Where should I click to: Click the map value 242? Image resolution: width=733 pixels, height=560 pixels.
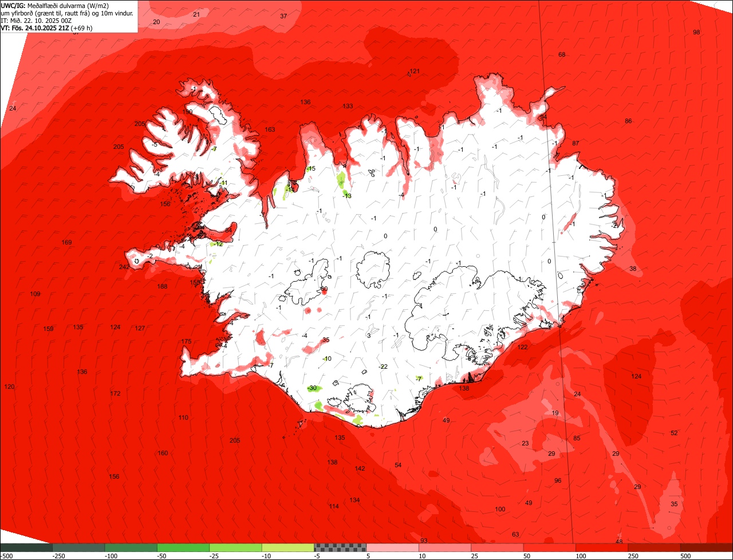(124, 267)
